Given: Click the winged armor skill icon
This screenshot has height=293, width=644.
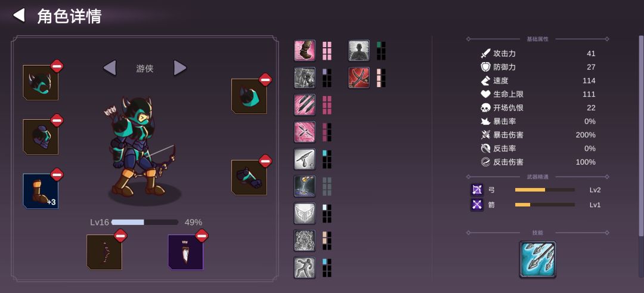Looking at the screenshot, I should pos(305,213).
